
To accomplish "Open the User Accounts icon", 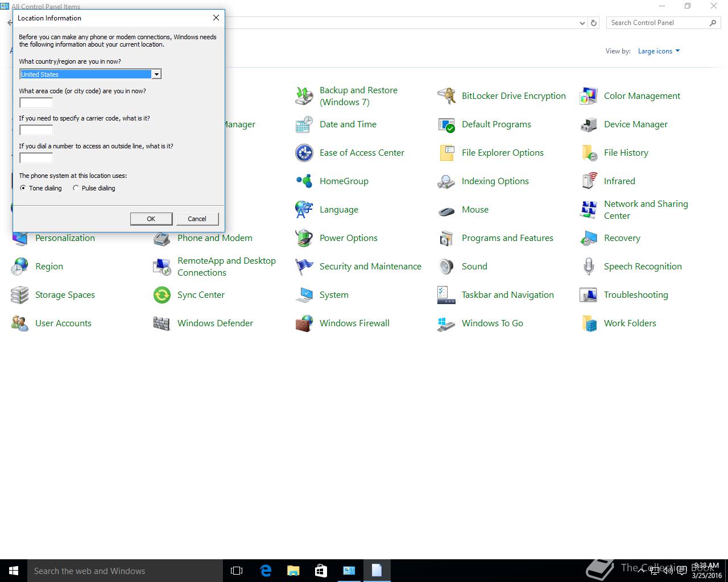I will pos(20,323).
